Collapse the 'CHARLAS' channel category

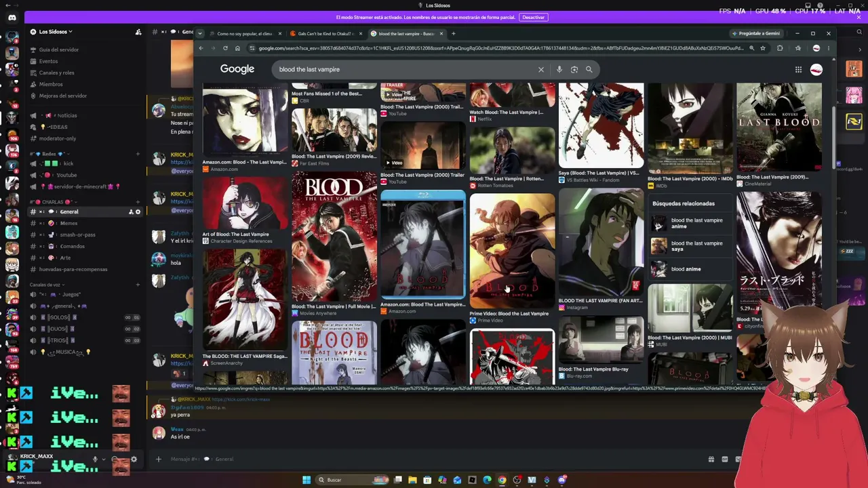pyautogui.click(x=53, y=202)
